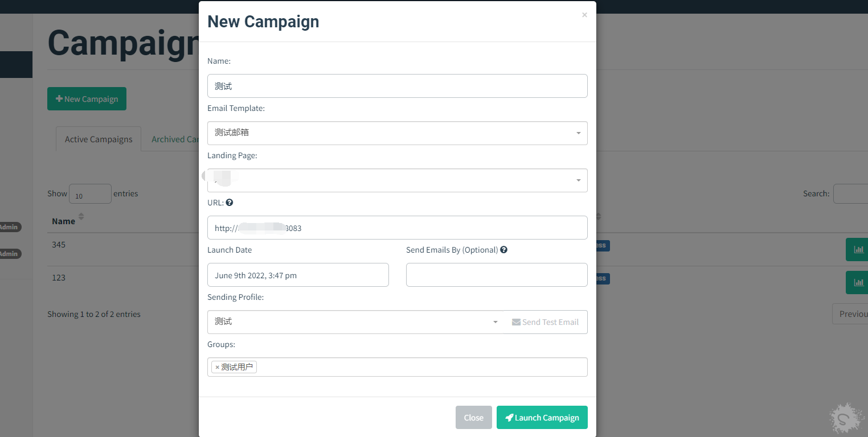Click the green New Campaign button
This screenshot has width=868, height=437.
click(87, 99)
